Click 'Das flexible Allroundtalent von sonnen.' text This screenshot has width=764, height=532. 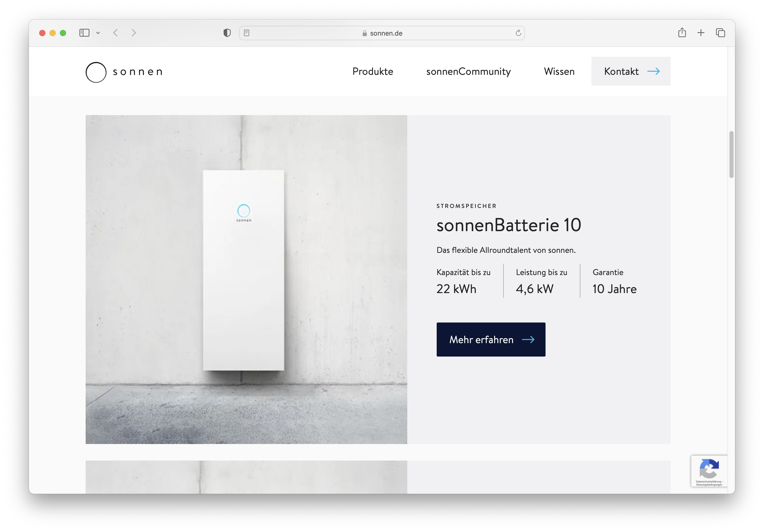coord(506,250)
